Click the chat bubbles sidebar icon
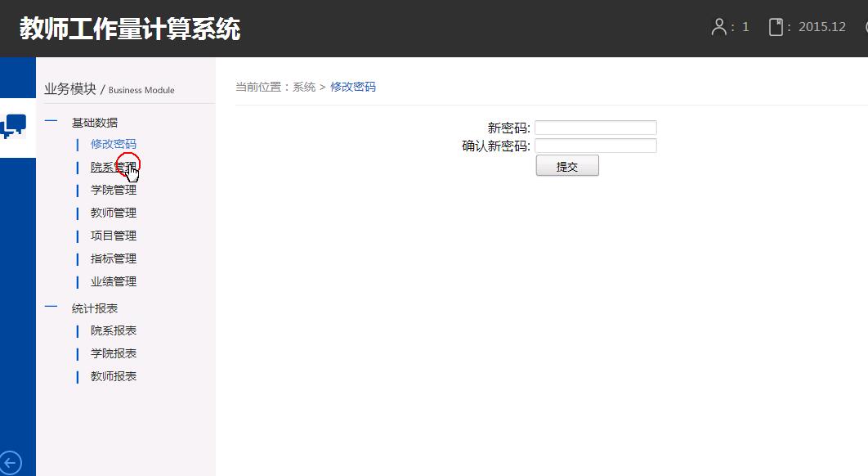This screenshot has height=476, width=868. point(13,126)
